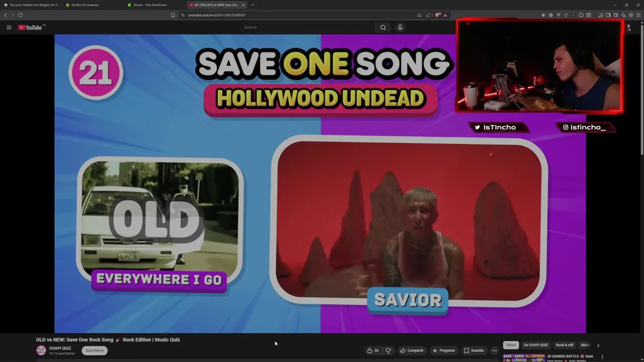Screen dimensions: 644x362
Task: Reload the page with the refresh icon
Action: [21, 15]
